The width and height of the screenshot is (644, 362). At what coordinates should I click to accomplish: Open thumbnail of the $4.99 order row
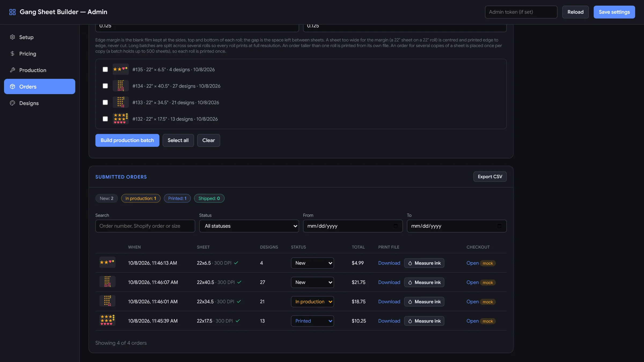107,262
